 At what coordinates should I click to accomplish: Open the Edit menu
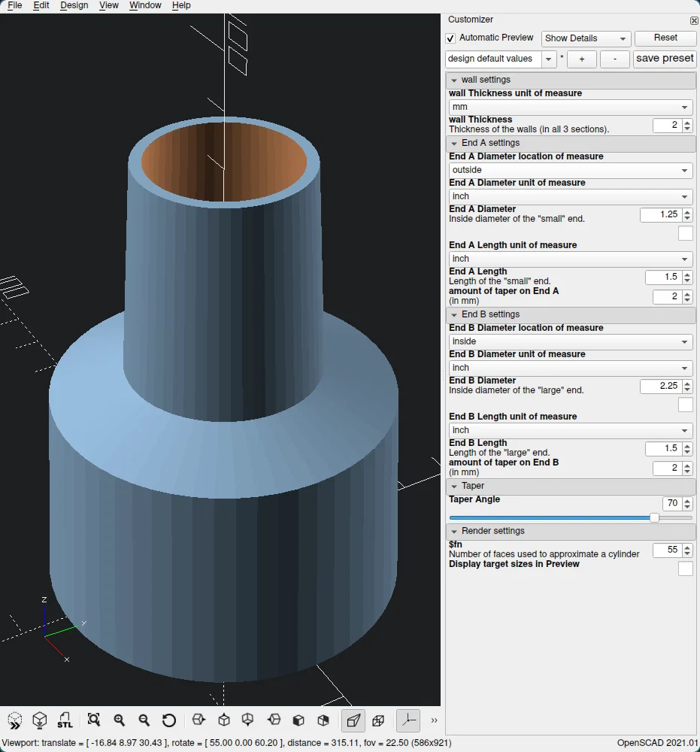tap(41, 6)
